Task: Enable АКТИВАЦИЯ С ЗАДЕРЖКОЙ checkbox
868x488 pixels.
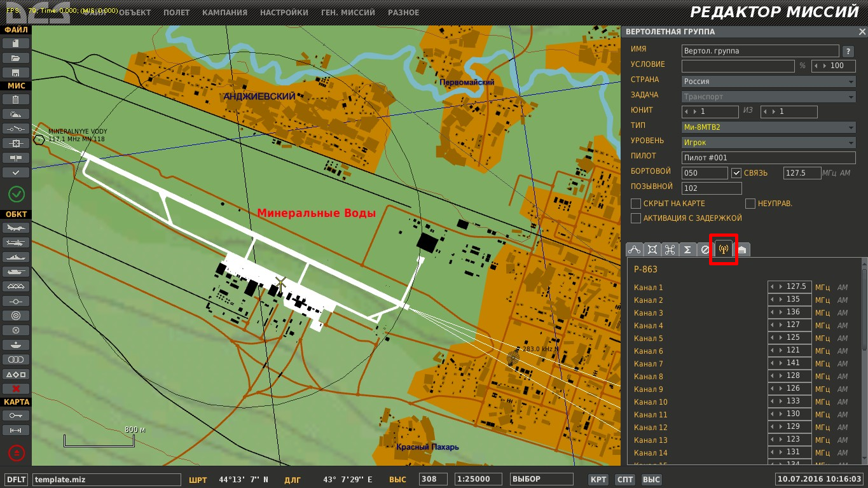Action: coord(636,218)
